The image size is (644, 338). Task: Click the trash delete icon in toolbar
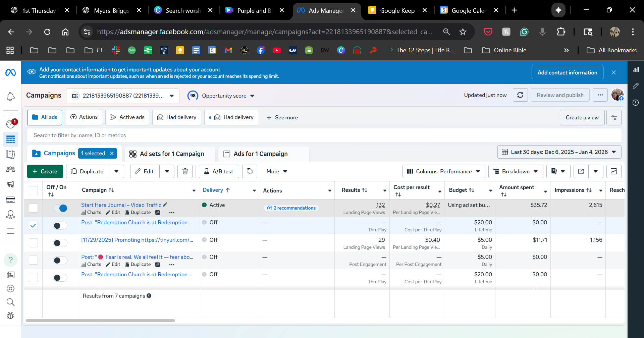(x=185, y=171)
